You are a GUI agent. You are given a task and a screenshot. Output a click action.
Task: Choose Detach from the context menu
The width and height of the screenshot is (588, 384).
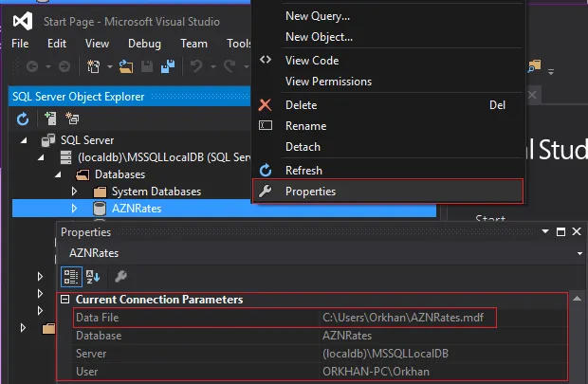(x=388, y=147)
